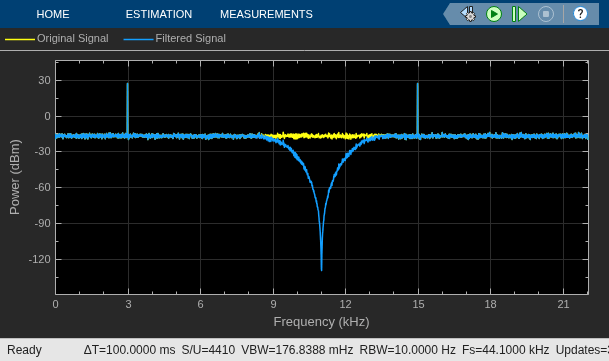Click the grayed-out Stop button
The image size is (609, 361).
546,14
